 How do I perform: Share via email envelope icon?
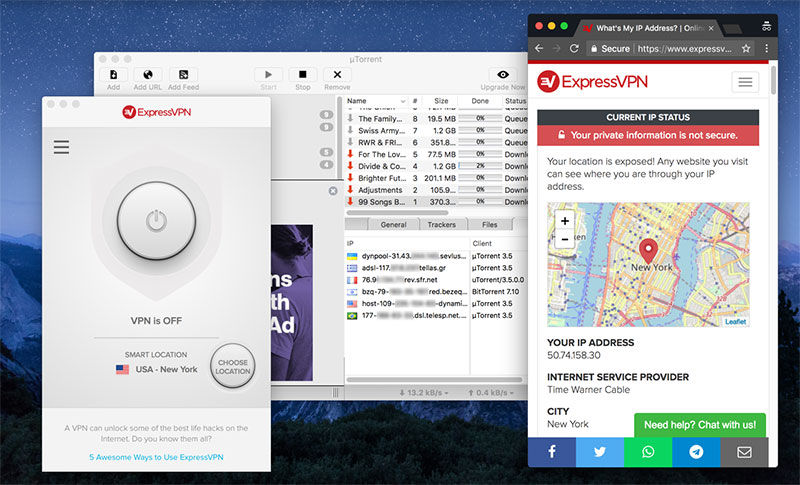click(744, 452)
